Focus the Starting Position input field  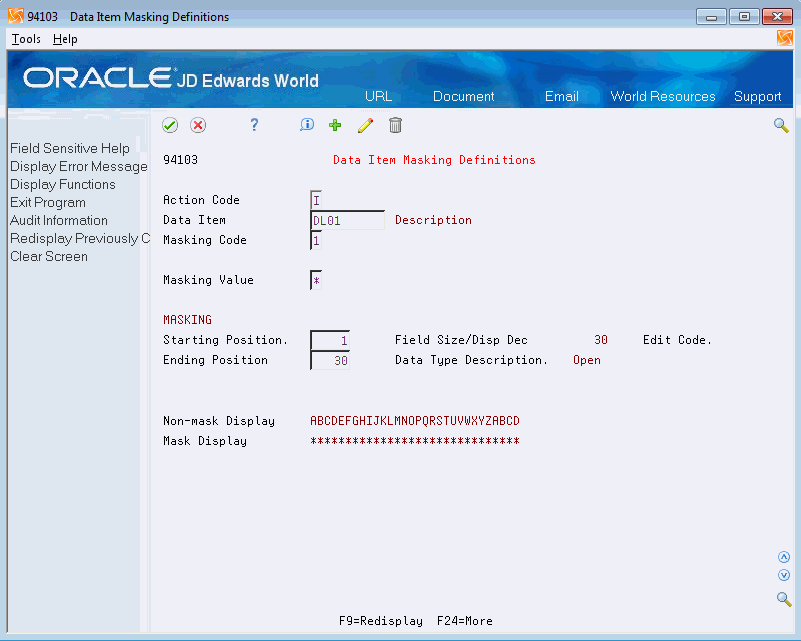(x=330, y=341)
